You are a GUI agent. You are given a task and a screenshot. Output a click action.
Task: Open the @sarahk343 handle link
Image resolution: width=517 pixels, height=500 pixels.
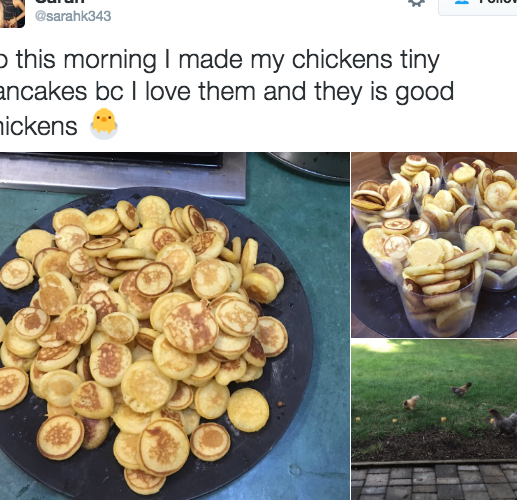click(73, 16)
